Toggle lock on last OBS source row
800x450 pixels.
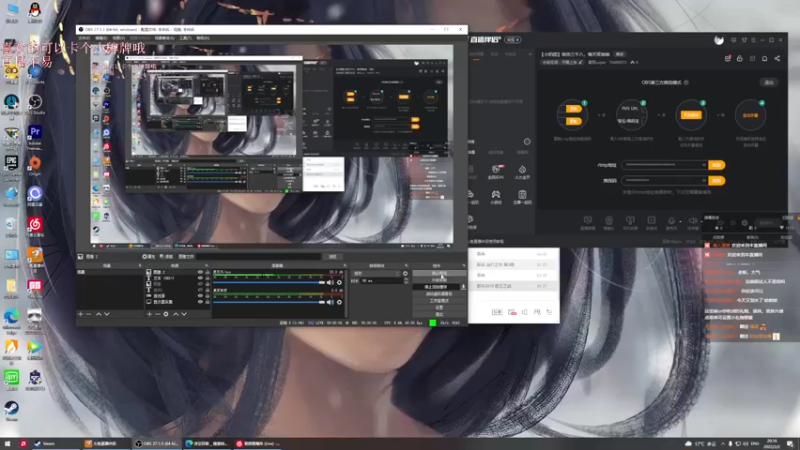207,302
